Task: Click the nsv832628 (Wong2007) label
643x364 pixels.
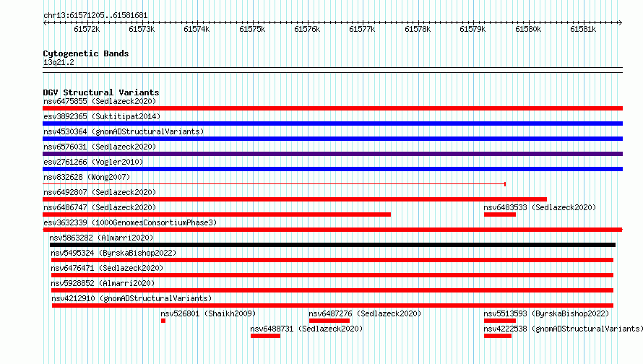Action: coord(87,177)
